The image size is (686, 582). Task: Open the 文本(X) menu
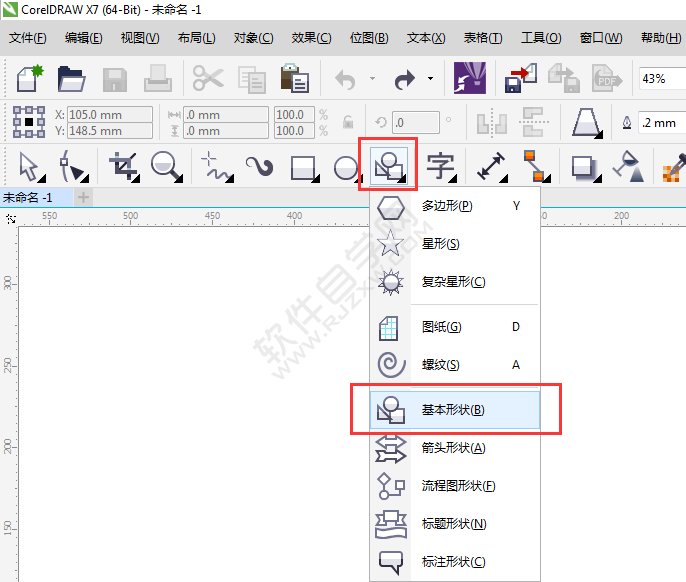pyautogui.click(x=426, y=38)
